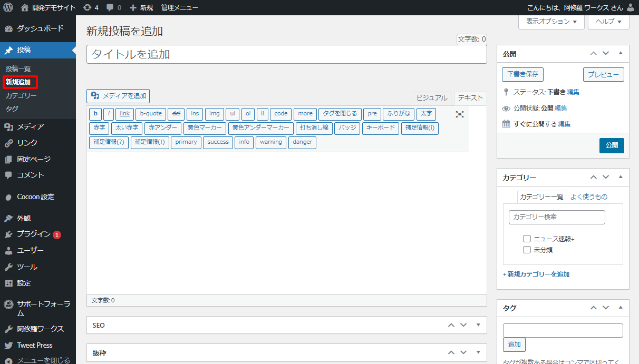Open 固定ページ in the sidebar
This screenshot has width=639, height=364.
pyautogui.click(x=38, y=159)
